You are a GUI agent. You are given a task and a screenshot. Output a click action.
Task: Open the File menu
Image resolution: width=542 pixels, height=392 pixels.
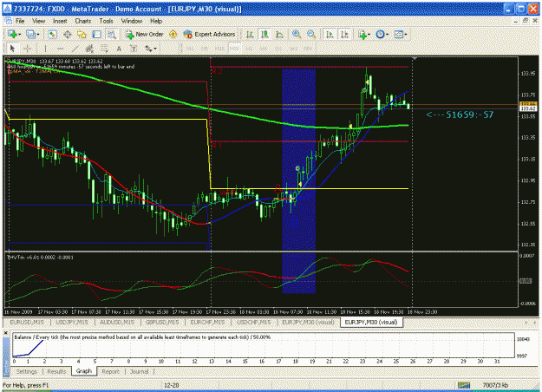point(20,21)
